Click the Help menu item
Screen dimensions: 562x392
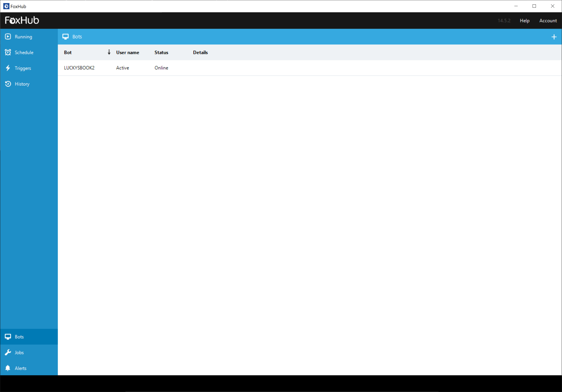[x=524, y=20]
